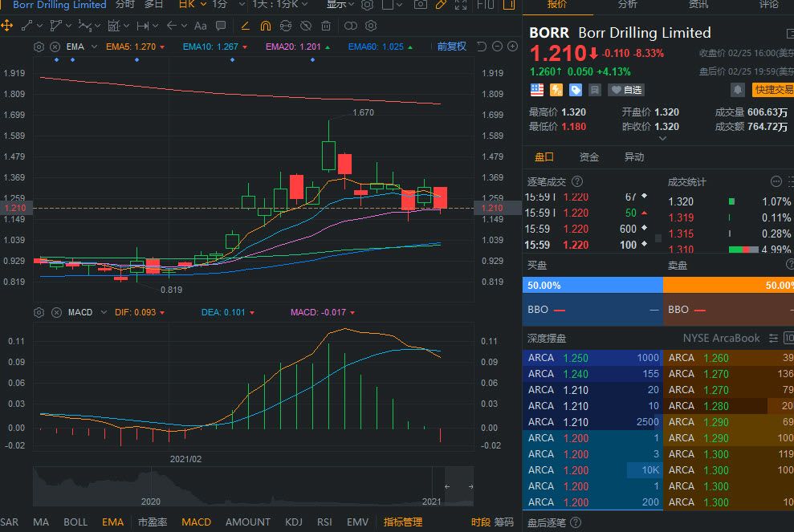The image size is (794, 532).
Task: Open NYSE ArcaBook filter settings icon
Action: [x=773, y=338]
